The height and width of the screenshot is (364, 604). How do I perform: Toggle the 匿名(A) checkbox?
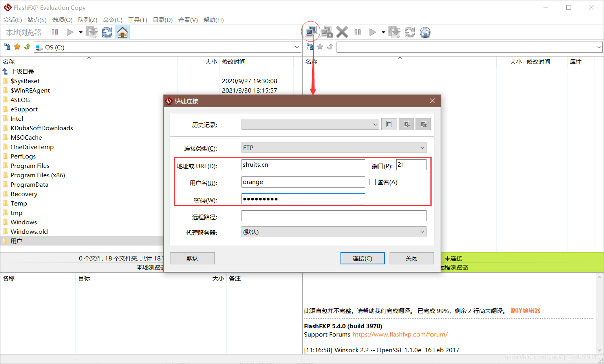(373, 182)
